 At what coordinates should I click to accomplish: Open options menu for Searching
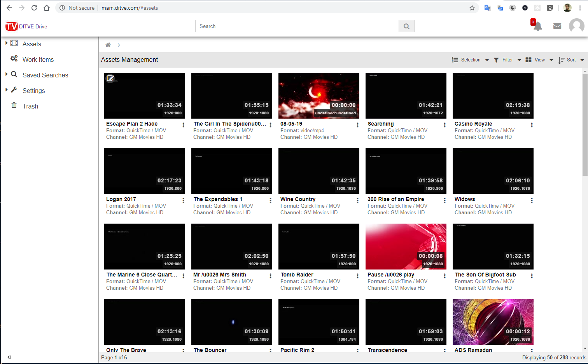[444, 125]
